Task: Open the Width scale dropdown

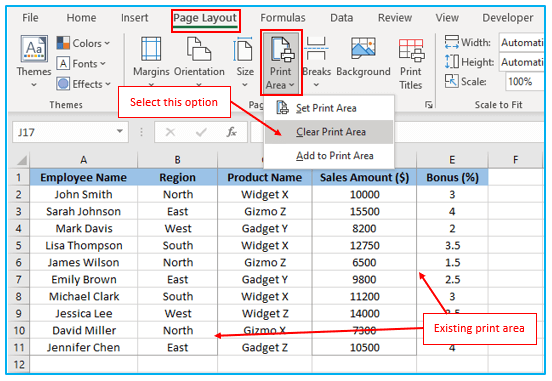Action: point(522,43)
